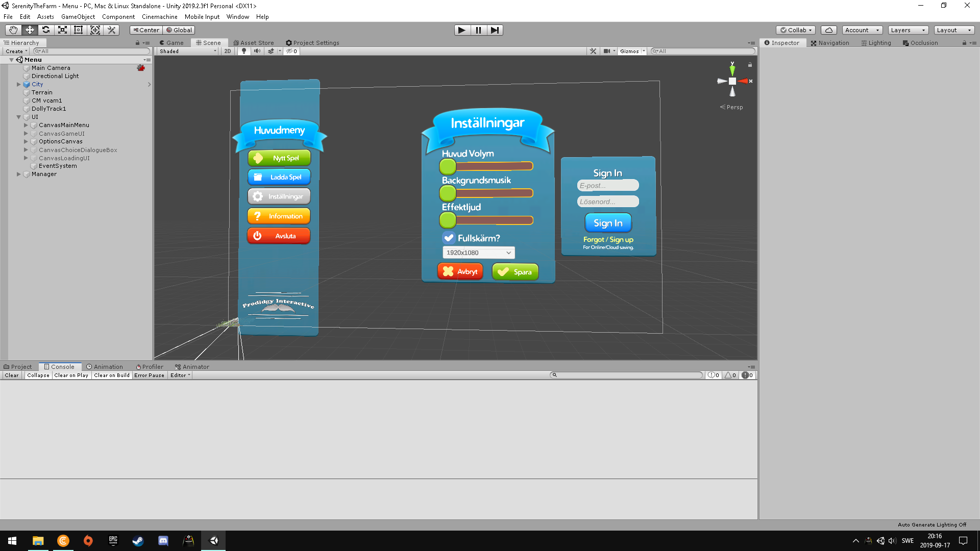The image size is (980, 551).
Task: Switch to the Lighting tab
Action: point(876,43)
